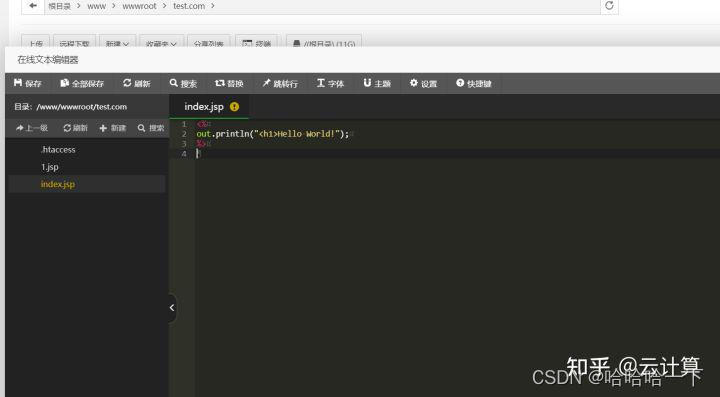Click 全部保存 to save all files
The width and height of the screenshot is (720, 397).
point(82,83)
